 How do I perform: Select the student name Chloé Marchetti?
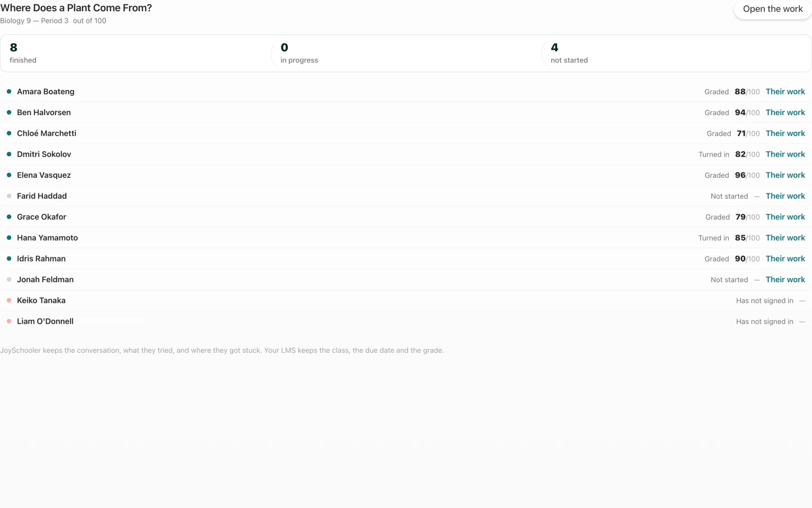(46, 133)
